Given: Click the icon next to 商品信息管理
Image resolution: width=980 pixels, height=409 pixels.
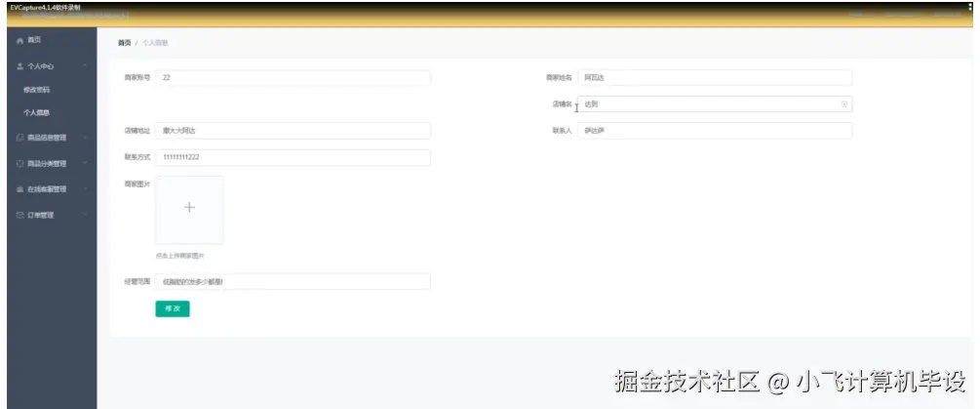Looking at the screenshot, I should pos(20,138).
